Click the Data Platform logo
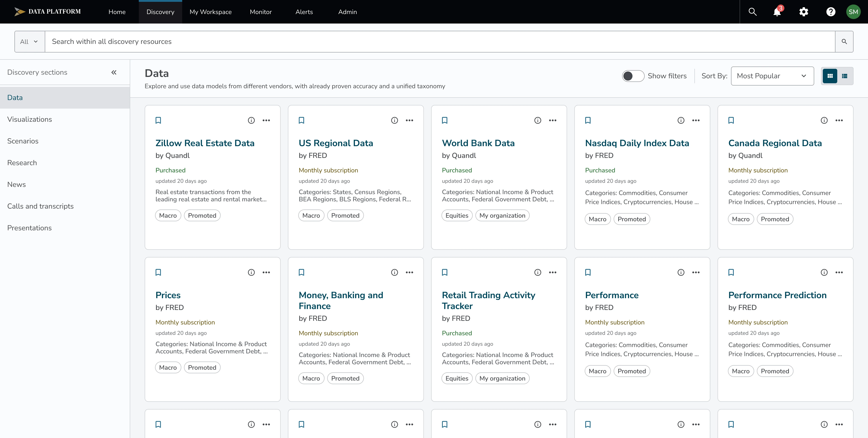Image resolution: width=868 pixels, height=438 pixels. point(47,12)
